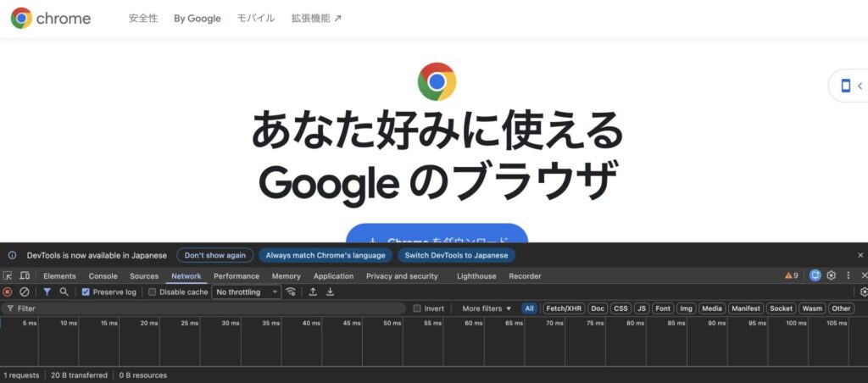Filter requests by Manifest type
Screen dimensions: 868x383
click(746, 308)
